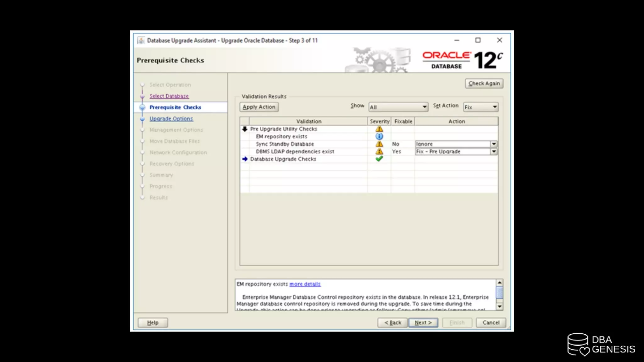The image size is (644, 362).
Task: Click the Database Upgrade Assistant title bar icon
Action: click(141, 40)
